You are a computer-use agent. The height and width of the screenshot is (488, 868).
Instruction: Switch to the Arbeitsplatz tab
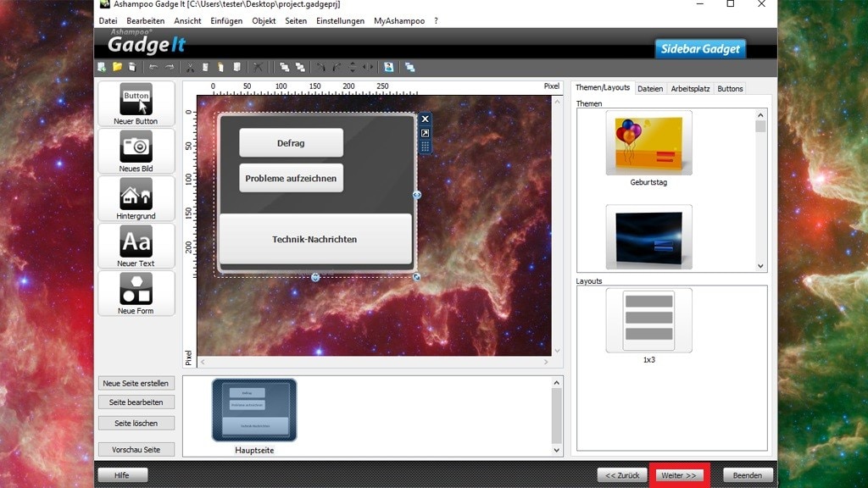click(x=690, y=88)
